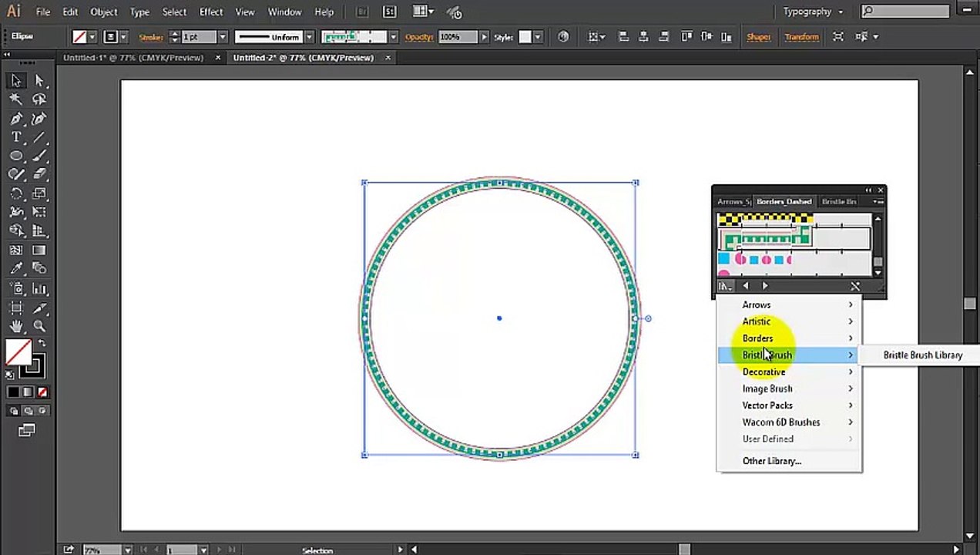Open Stroke panel link
This screenshot has width=980, height=555.
tap(151, 37)
